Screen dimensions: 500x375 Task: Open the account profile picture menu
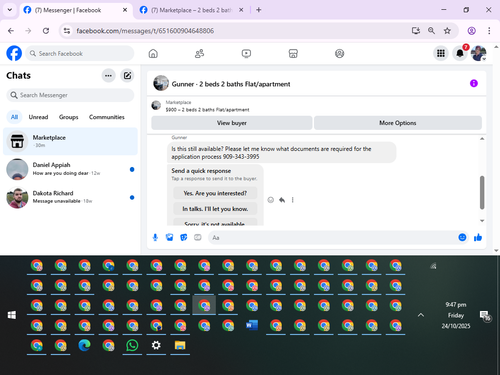479,53
